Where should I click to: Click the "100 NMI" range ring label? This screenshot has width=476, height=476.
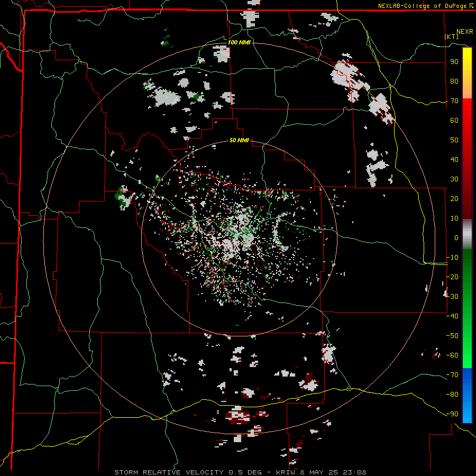[239, 42]
